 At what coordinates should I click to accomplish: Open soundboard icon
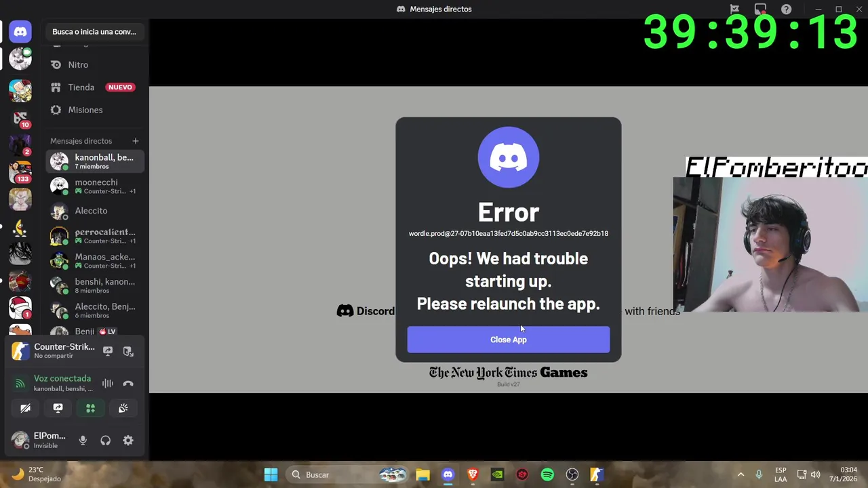click(123, 408)
